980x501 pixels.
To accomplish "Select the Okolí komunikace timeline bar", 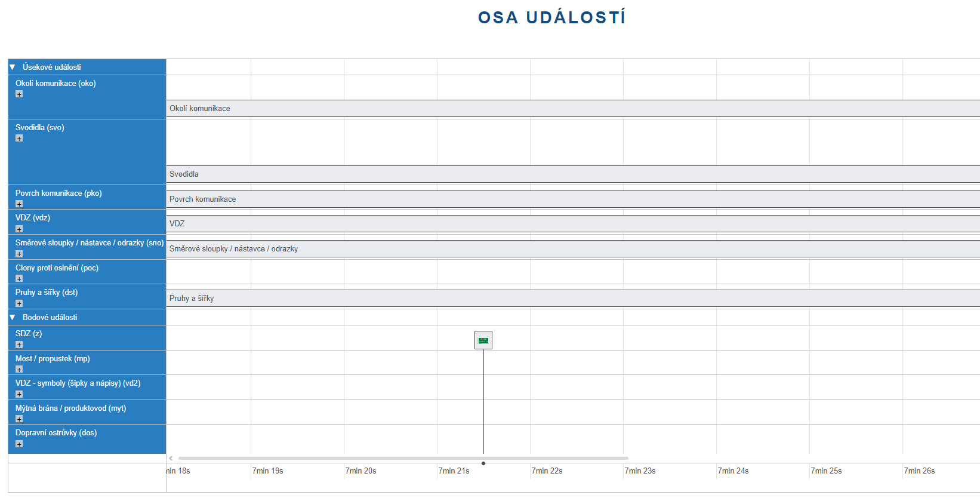I will (x=573, y=108).
